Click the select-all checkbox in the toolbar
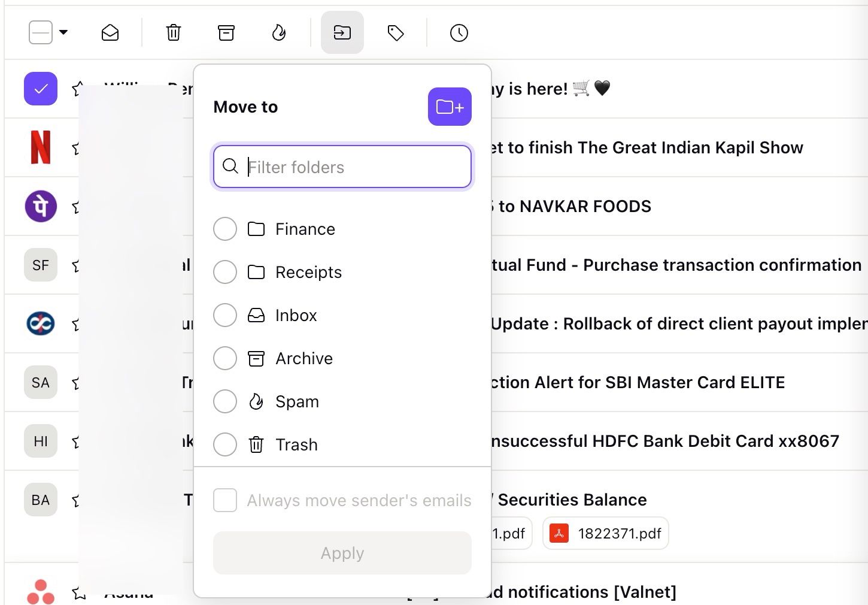 (41, 32)
